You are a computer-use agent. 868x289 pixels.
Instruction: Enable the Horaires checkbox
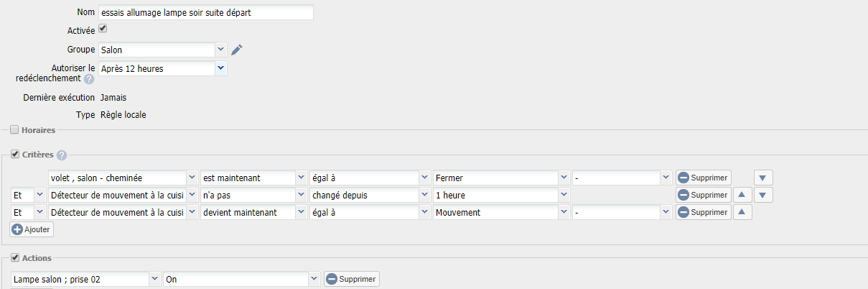coord(14,130)
